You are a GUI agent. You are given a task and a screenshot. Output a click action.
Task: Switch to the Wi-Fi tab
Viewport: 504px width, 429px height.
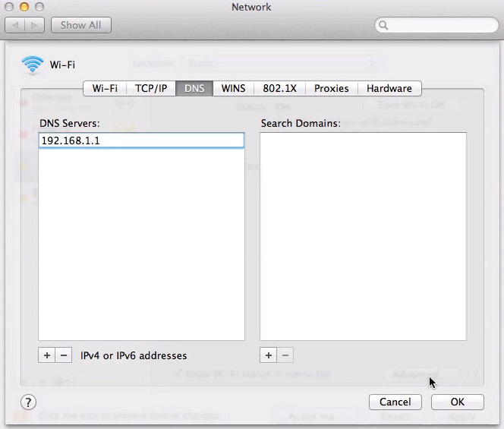(x=105, y=88)
